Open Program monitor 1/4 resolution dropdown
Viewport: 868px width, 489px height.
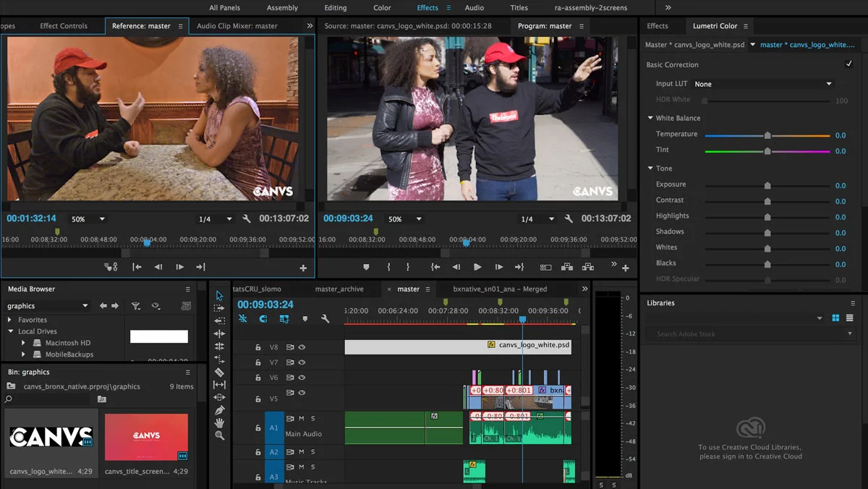click(537, 218)
